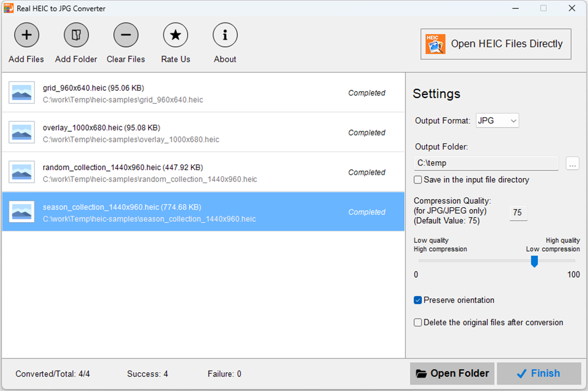Viewport: 588px width, 391px height.
Task: Disable Preserve orientation
Action: (418, 300)
